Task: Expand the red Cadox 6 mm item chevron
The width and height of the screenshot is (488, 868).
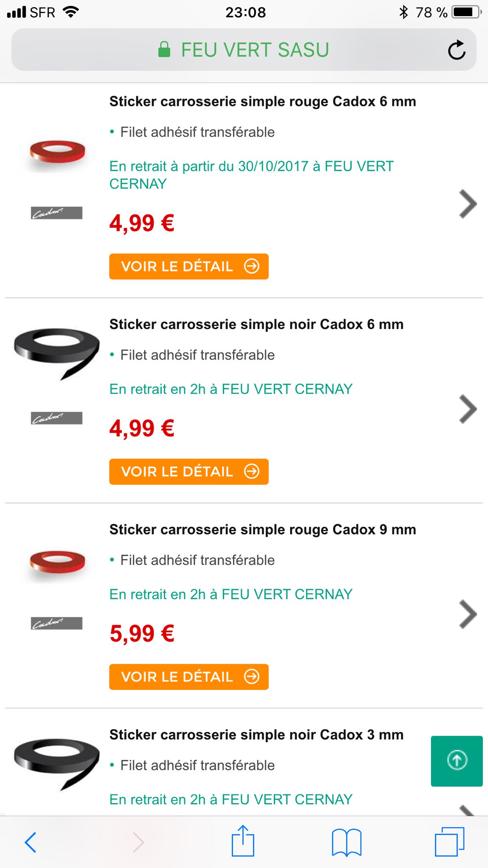Action: point(468,204)
